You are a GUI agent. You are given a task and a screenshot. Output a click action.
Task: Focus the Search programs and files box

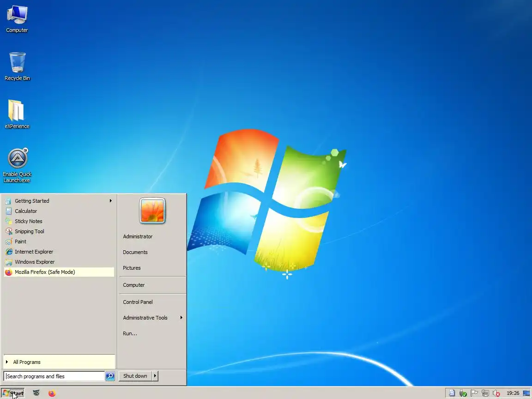click(54, 376)
